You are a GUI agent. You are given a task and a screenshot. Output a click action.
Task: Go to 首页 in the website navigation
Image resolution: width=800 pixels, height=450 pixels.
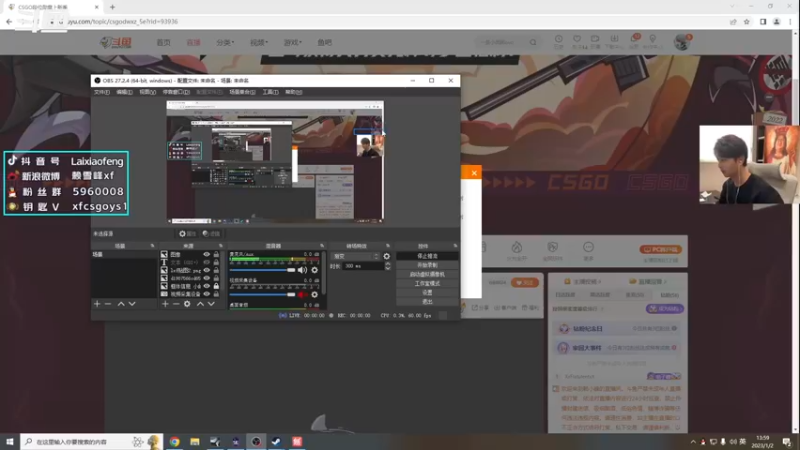tap(163, 43)
